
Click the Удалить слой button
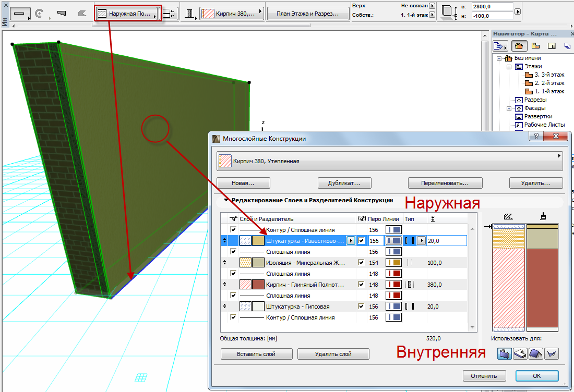333,353
